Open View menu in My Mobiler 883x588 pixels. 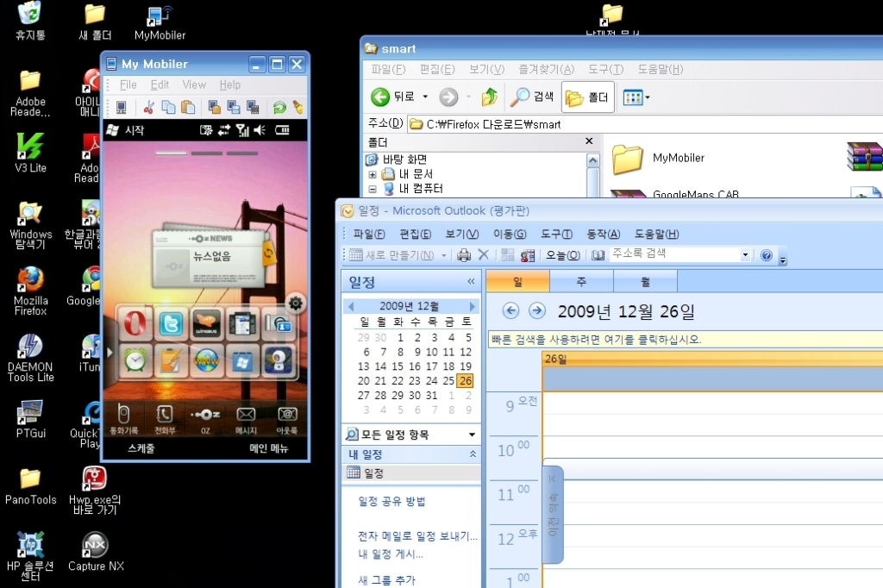(194, 85)
